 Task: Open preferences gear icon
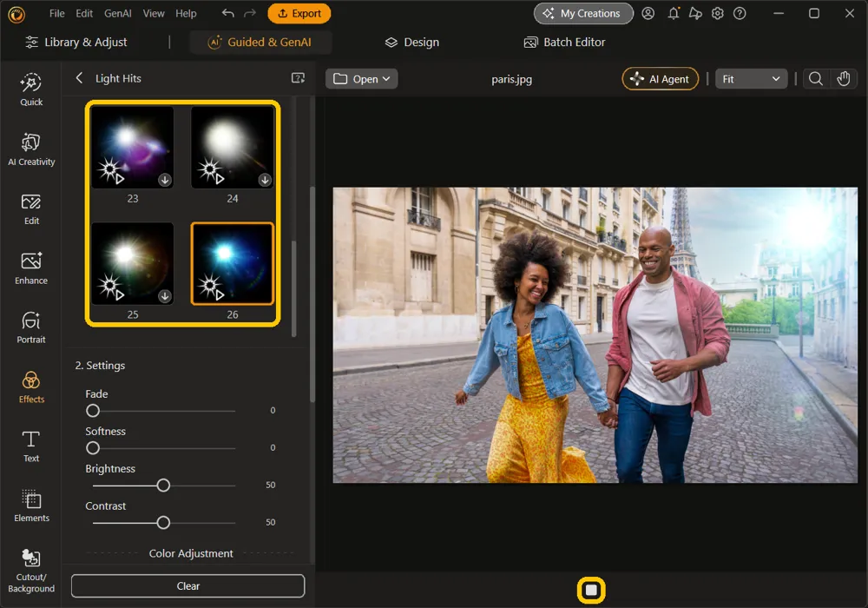click(718, 13)
